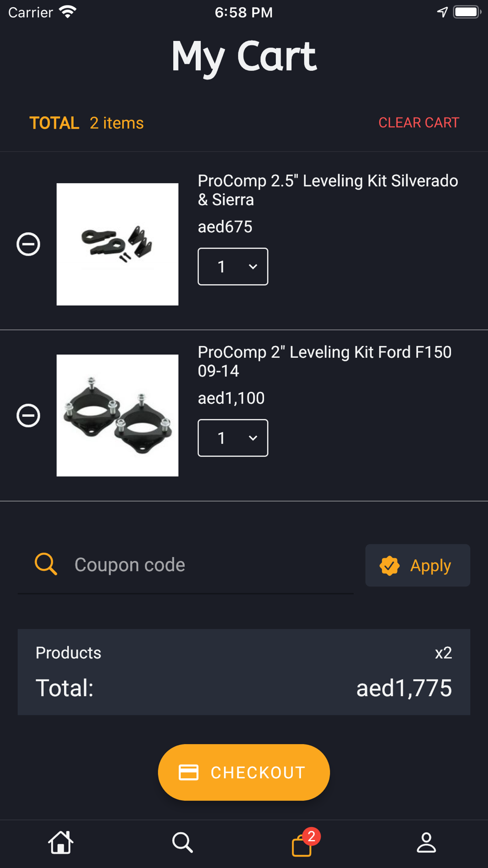This screenshot has height=868, width=488.
Task: Open the Ford F150 leveling kit image
Action: coord(118,415)
